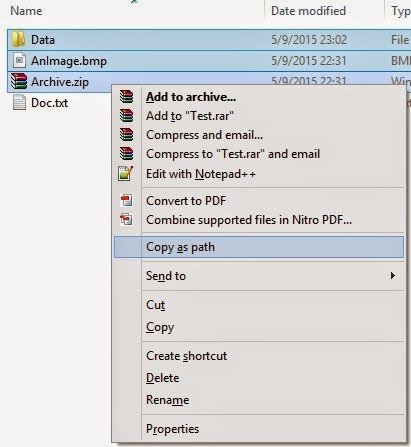Image resolution: width=411 pixels, height=447 pixels.
Task: Click the WinRAR icon beside Add to "Test.rar"
Action: [x=127, y=116]
